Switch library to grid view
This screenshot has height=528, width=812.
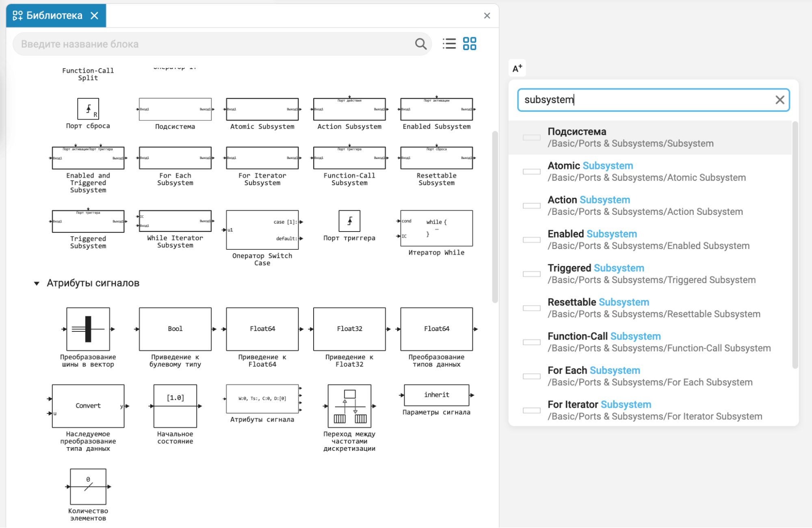pyautogui.click(x=469, y=43)
